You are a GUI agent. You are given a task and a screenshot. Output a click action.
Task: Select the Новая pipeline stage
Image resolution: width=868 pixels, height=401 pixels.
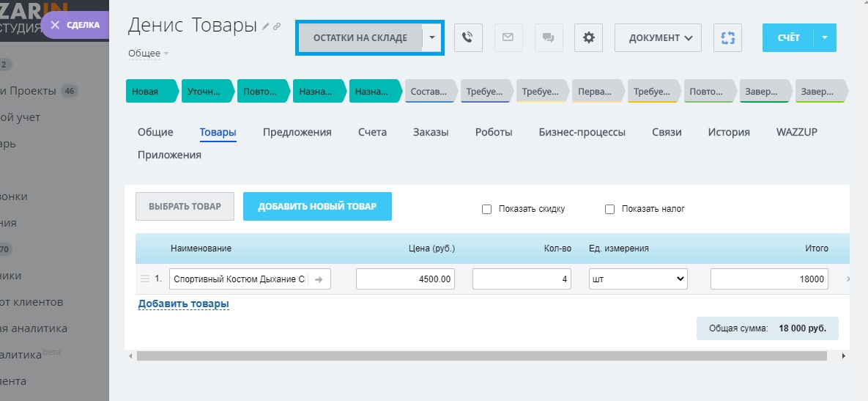(x=152, y=92)
